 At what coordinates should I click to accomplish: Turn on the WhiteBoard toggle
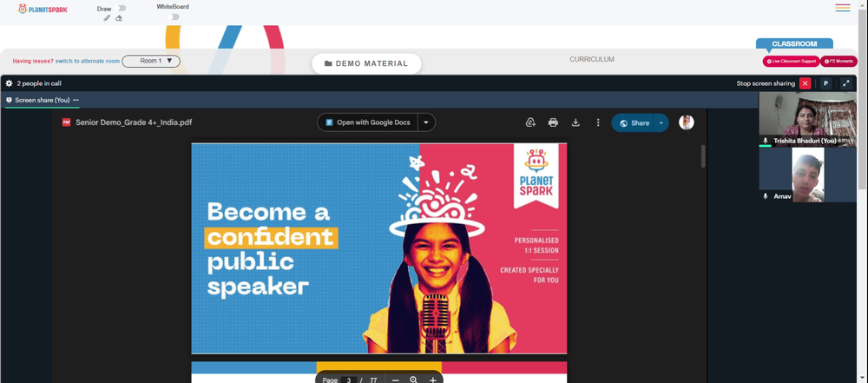coord(174,17)
